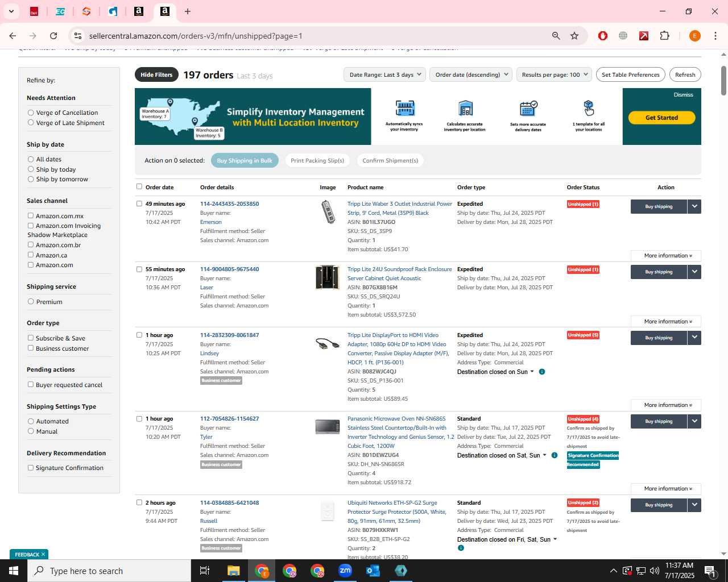Open the Order date (descending) sort dropdown
This screenshot has height=582, width=728.
[x=471, y=74]
